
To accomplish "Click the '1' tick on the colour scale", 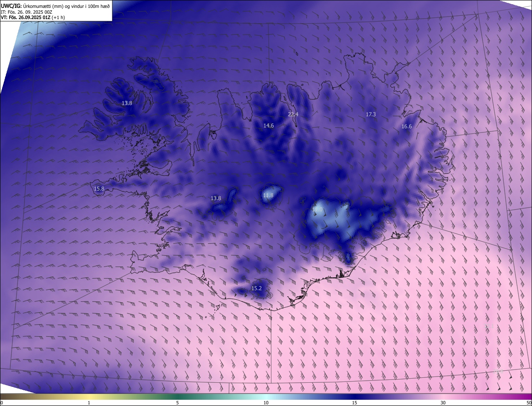I will pos(89,403).
